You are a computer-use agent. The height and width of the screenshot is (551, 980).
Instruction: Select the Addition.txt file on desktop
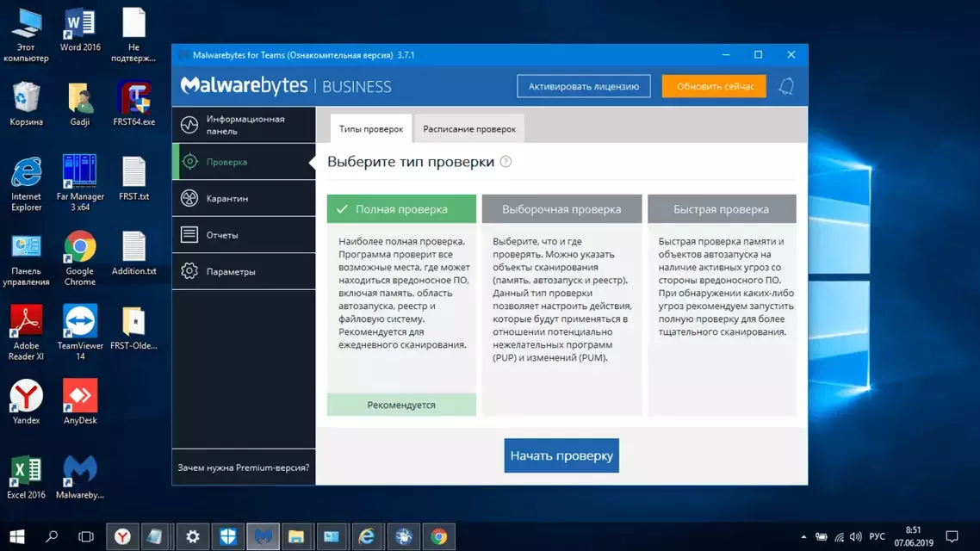[133, 254]
